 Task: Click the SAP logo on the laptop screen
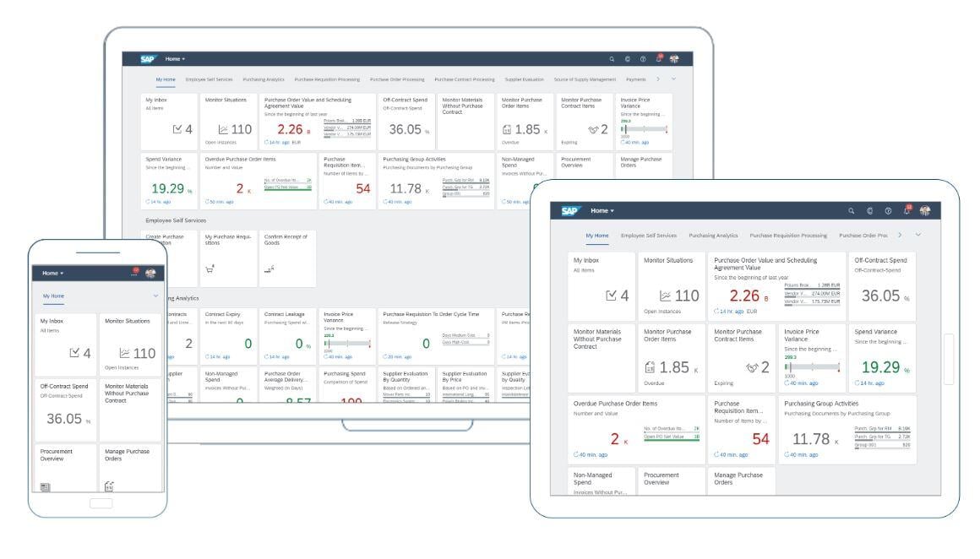click(148, 59)
